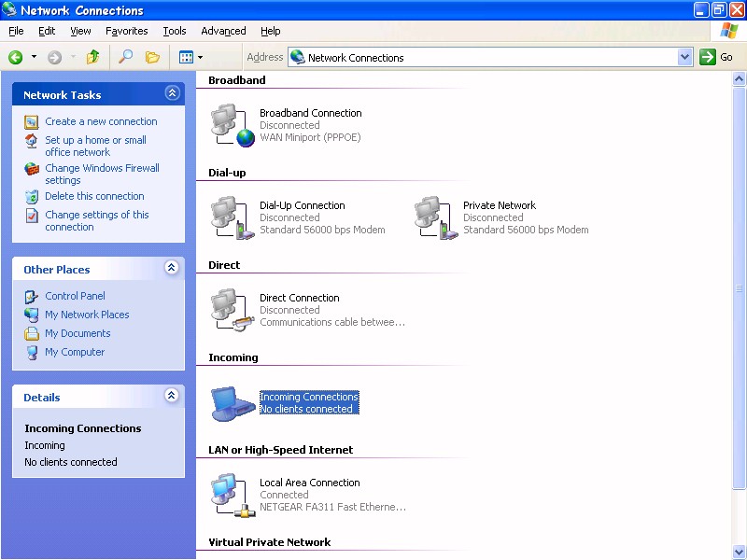Click the Address bar globe icon
This screenshot has width=747, height=560.
point(298,57)
